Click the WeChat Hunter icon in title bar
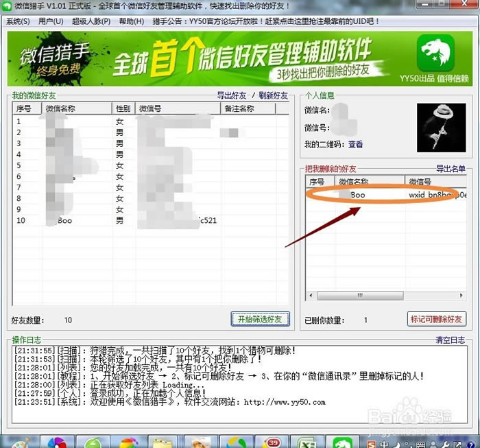Viewport: 480px width, 448px height. [6, 5]
